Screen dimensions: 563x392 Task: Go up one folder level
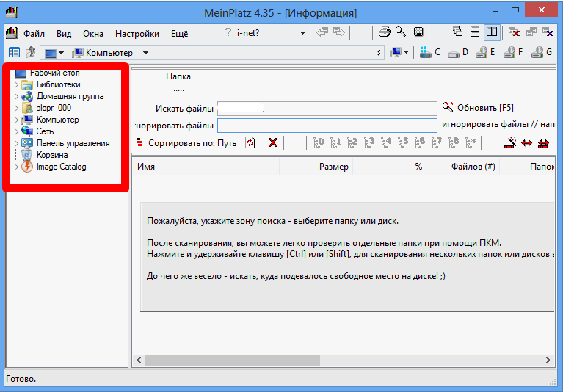(31, 52)
